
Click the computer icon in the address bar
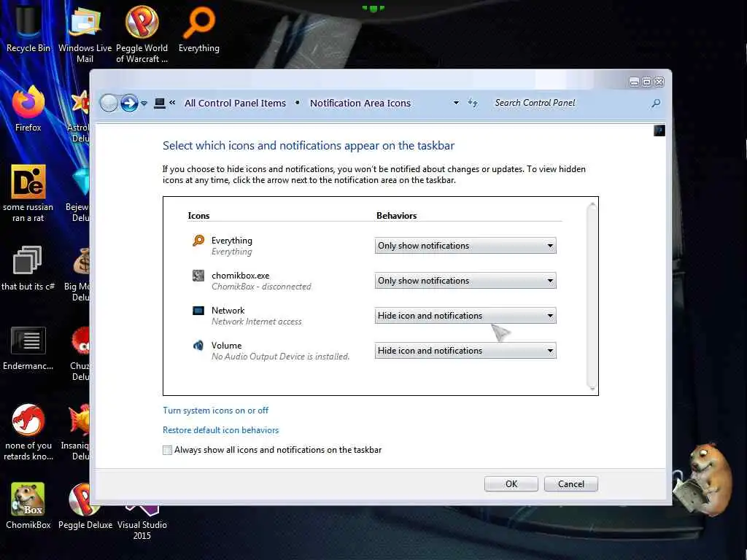pos(160,103)
